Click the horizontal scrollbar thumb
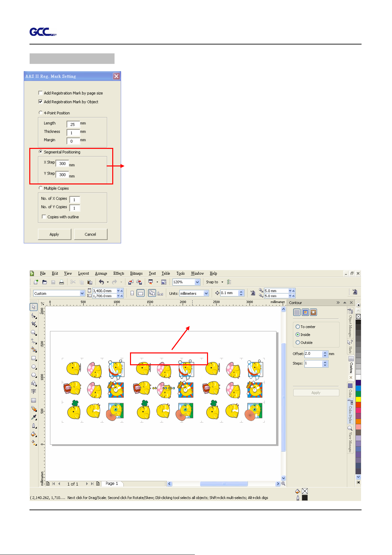 pyautogui.click(x=224, y=484)
